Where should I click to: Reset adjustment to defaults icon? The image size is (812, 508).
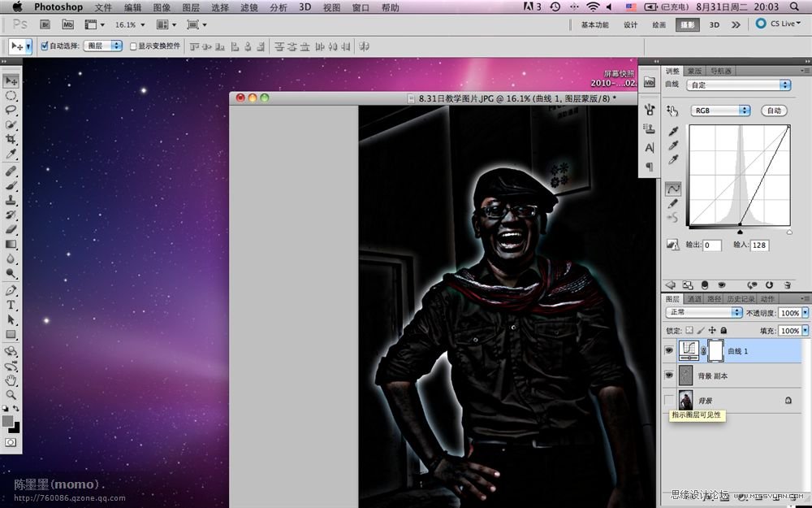tap(770, 284)
